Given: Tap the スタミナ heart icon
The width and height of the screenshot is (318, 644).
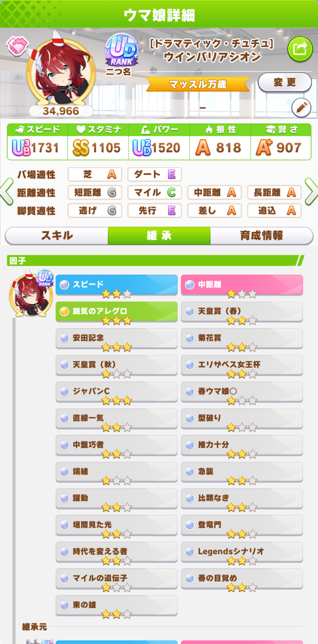Looking at the screenshot, I should pyautogui.click(x=81, y=130).
